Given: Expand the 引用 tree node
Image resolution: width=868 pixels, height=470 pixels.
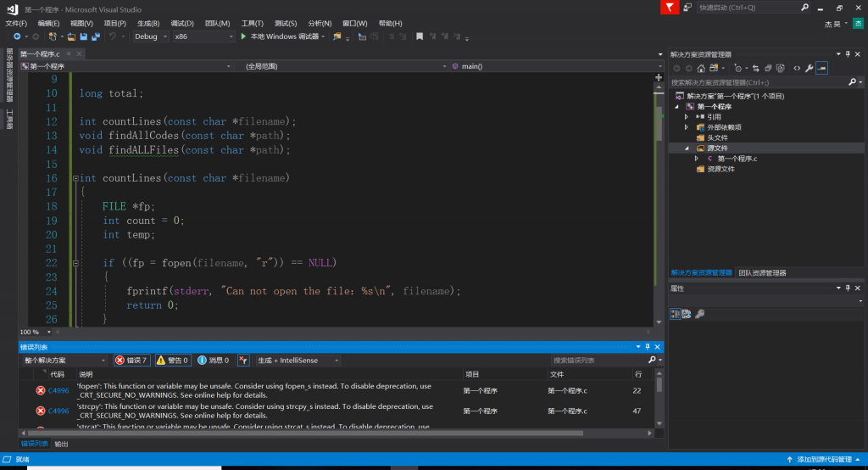Looking at the screenshot, I should click(687, 117).
